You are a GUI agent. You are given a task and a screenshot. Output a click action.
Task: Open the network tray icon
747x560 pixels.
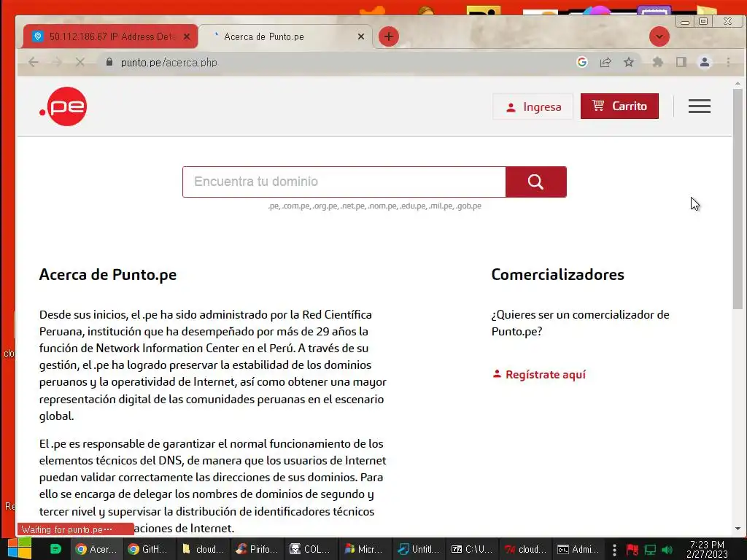(650, 550)
